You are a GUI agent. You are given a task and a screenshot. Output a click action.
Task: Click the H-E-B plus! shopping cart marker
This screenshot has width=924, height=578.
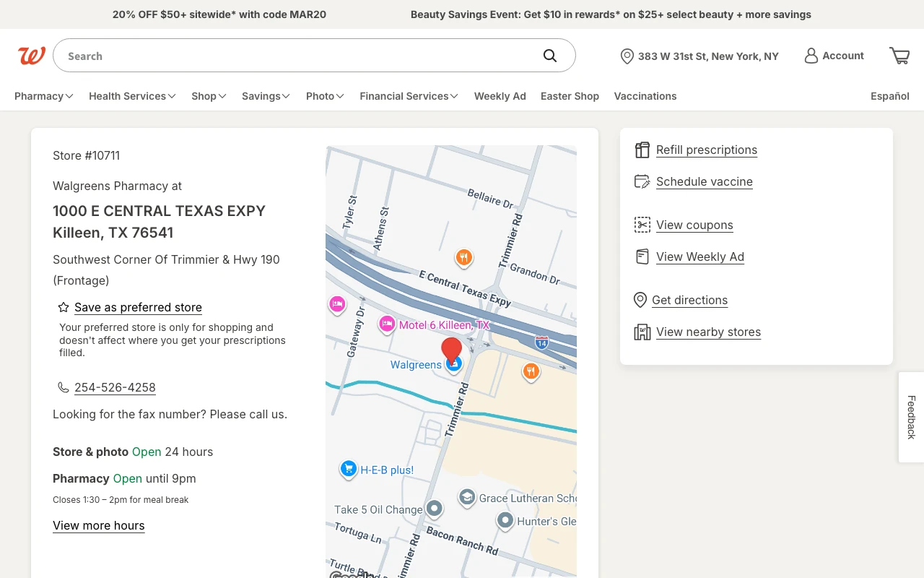click(x=349, y=470)
